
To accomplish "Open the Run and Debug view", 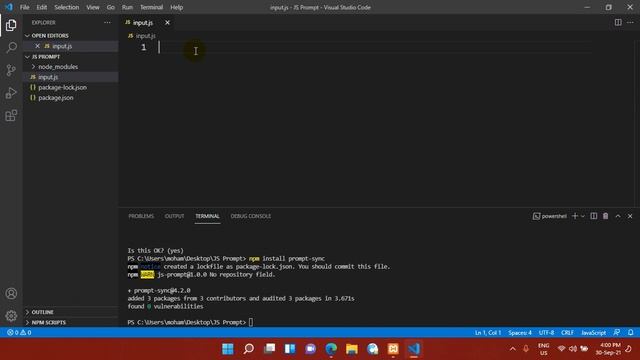I will 11,93.
